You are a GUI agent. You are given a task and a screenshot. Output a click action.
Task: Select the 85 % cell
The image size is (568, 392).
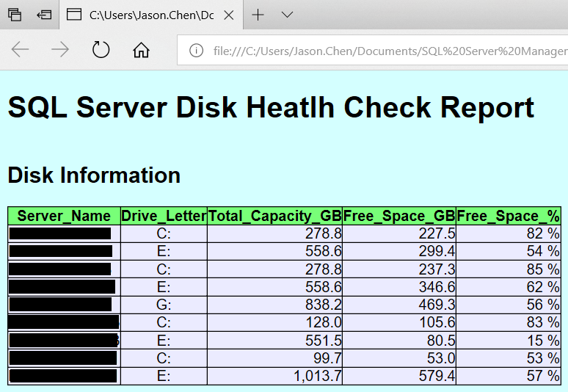pos(509,269)
